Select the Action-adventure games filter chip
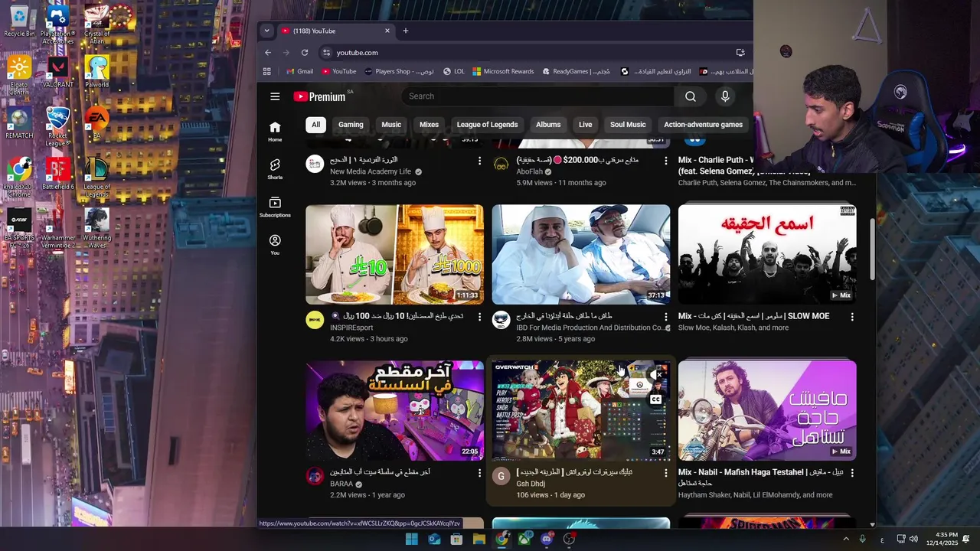Image resolution: width=980 pixels, height=551 pixels. coord(703,125)
